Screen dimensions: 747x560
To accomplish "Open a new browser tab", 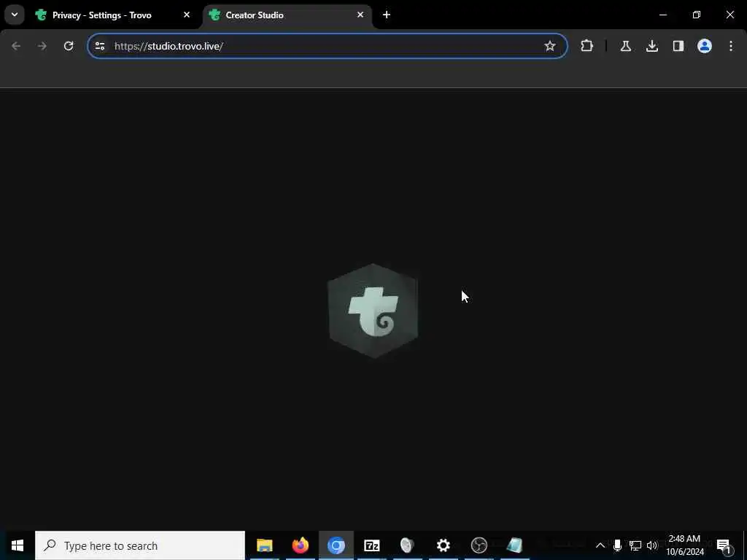I will [x=387, y=15].
